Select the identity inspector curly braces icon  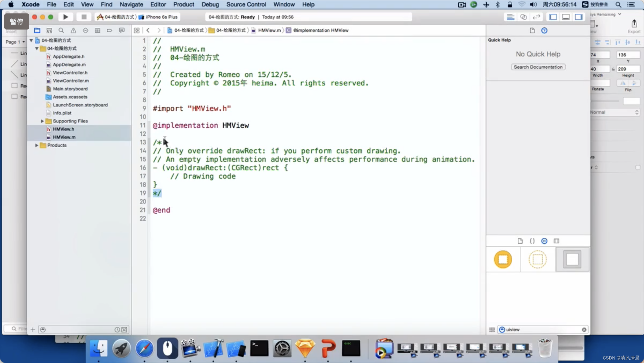533,241
